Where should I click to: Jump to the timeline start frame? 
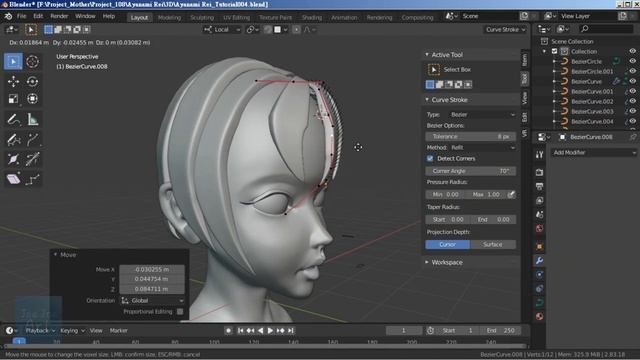[240, 331]
